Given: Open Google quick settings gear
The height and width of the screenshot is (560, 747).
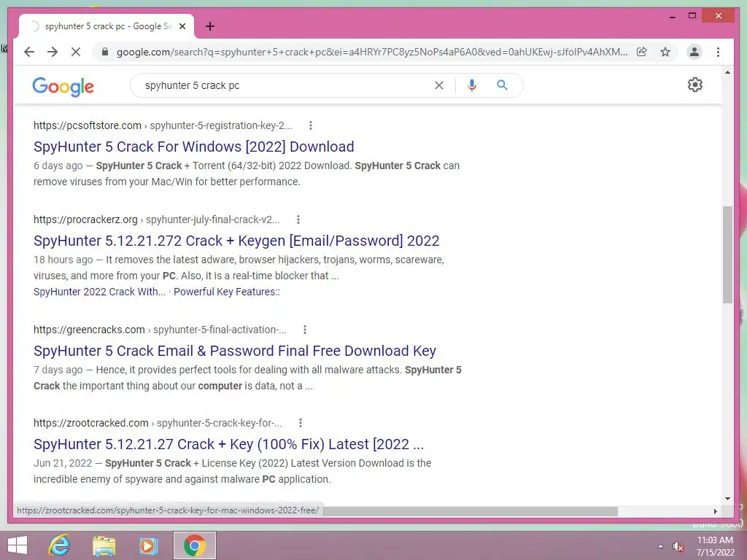Looking at the screenshot, I should (x=695, y=85).
